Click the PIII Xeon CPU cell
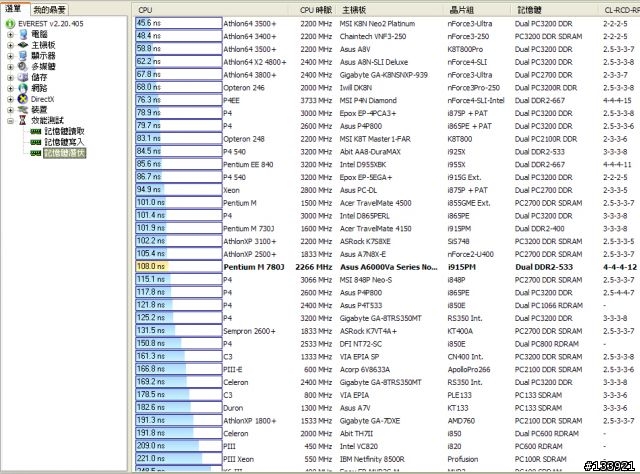Screen dimensions: 640x474 [x=238, y=459]
